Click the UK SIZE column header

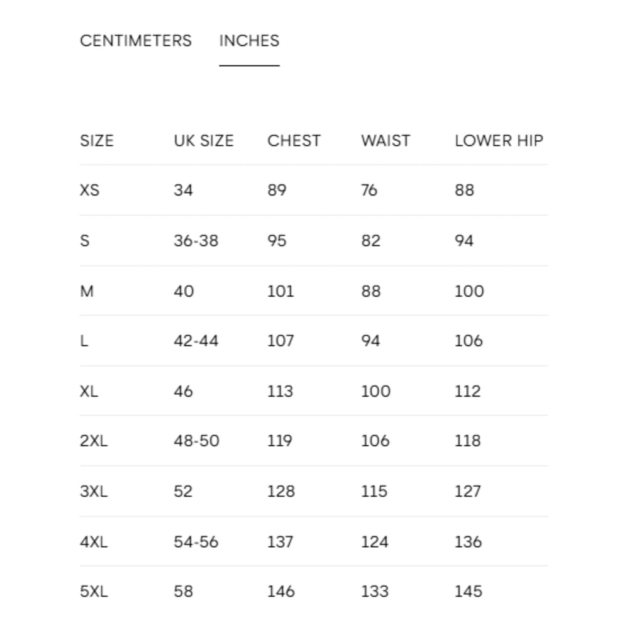coord(203,140)
